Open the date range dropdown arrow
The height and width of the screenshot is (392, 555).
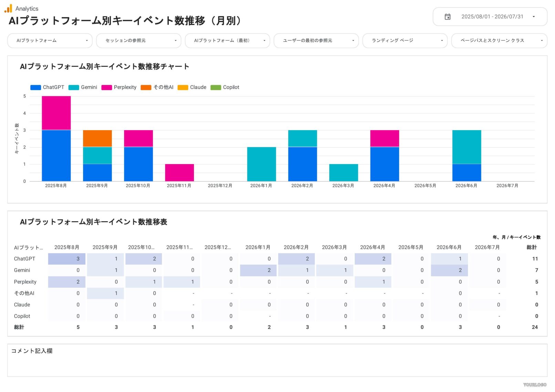(533, 17)
